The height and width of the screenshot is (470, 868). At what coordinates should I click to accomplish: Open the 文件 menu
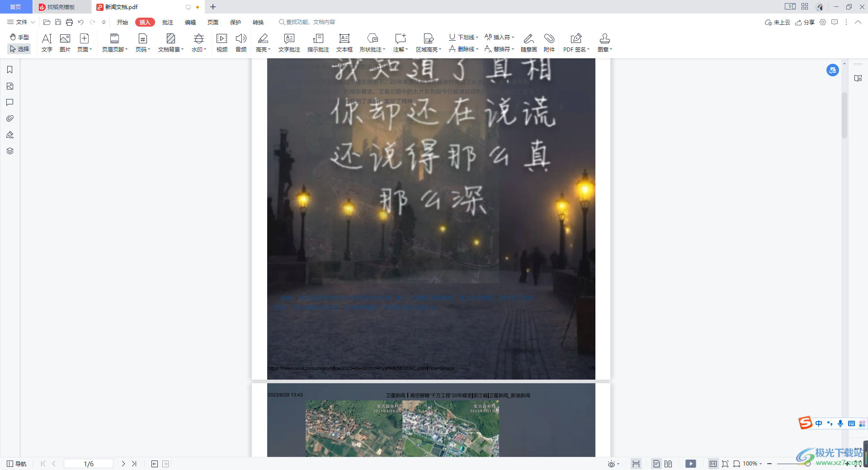pyautogui.click(x=21, y=22)
